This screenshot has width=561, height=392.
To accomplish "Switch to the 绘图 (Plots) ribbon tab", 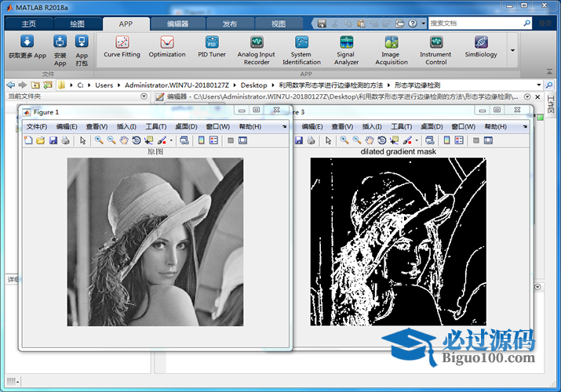I will click(x=77, y=24).
